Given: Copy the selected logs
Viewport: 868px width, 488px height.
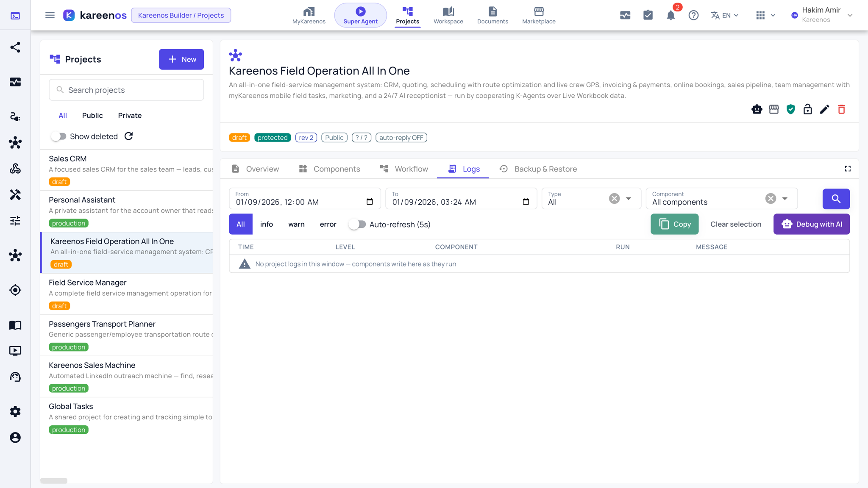Looking at the screenshot, I should 675,224.
